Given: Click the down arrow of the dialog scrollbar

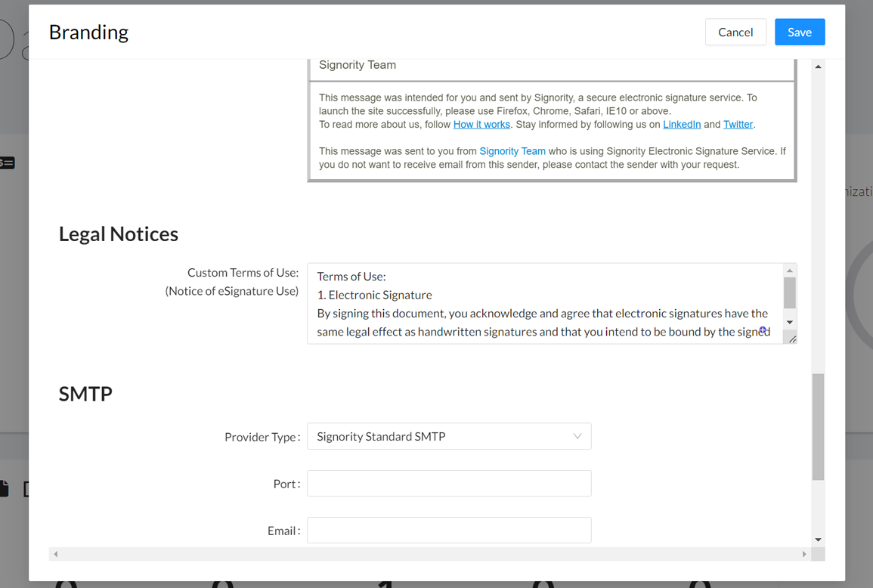Looking at the screenshot, I should click(818, 539).
